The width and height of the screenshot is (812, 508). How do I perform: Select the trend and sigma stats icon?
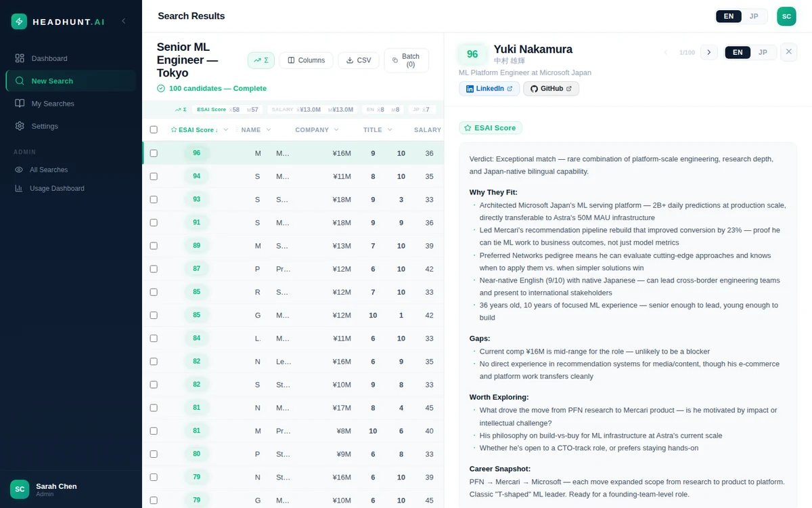(x=261, y=60)
